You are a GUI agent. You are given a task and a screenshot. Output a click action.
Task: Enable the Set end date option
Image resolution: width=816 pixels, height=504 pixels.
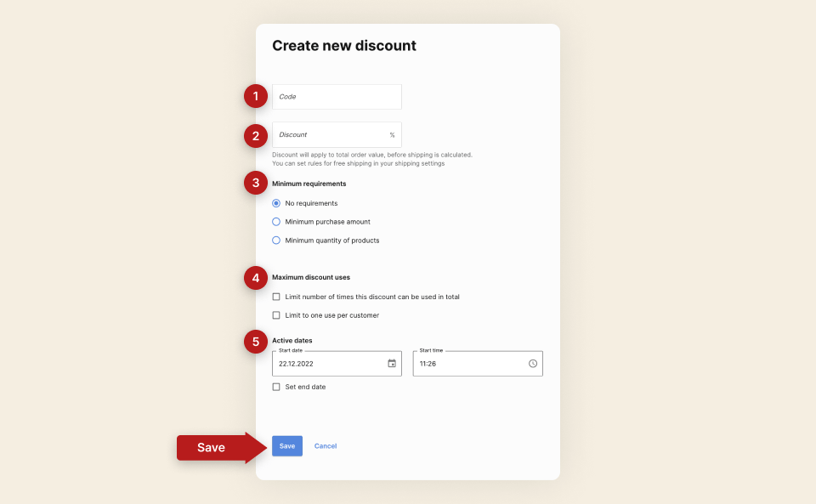[276, 387]
